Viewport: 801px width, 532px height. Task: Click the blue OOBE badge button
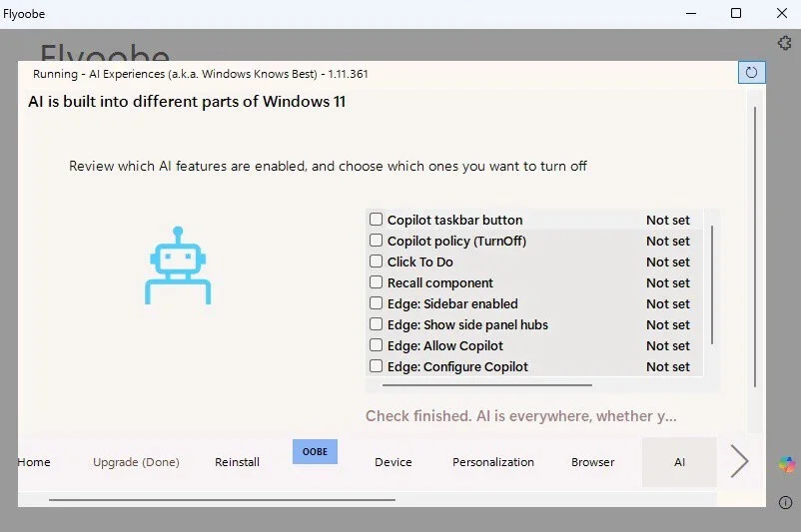tap(315, 452)
